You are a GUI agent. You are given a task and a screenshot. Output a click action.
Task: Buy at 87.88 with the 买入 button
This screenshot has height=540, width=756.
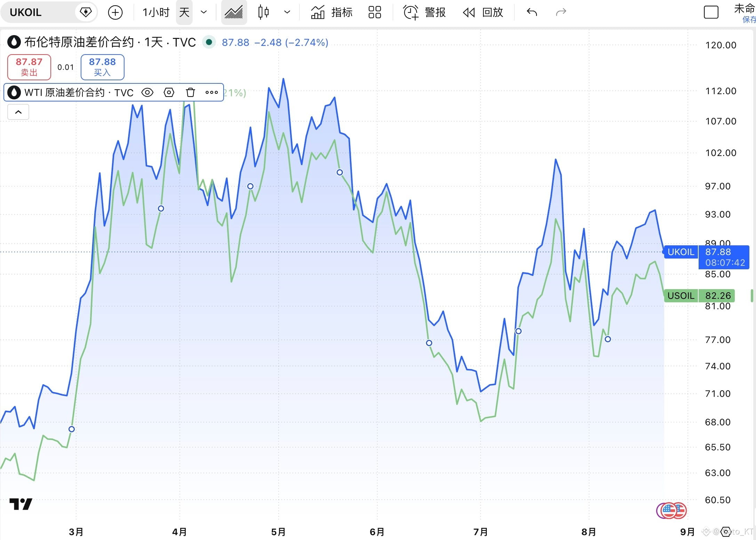tap(103, 67)
